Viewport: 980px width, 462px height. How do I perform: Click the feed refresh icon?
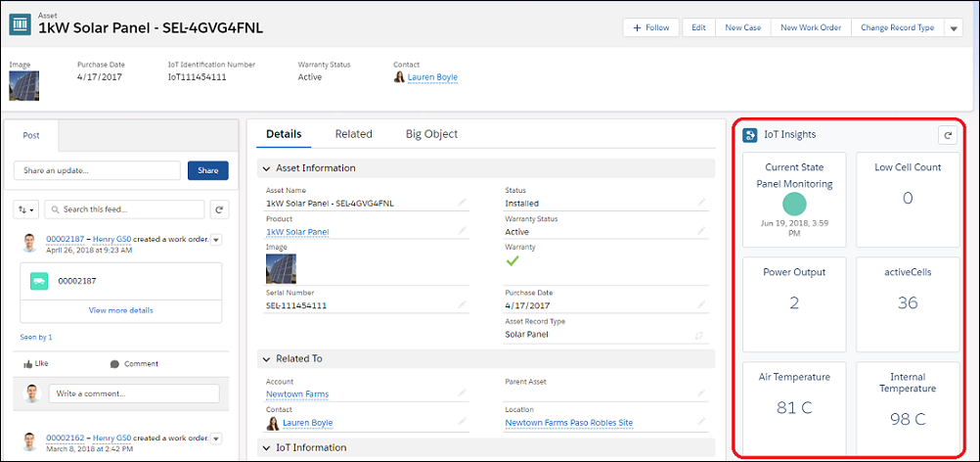(220, 209)
